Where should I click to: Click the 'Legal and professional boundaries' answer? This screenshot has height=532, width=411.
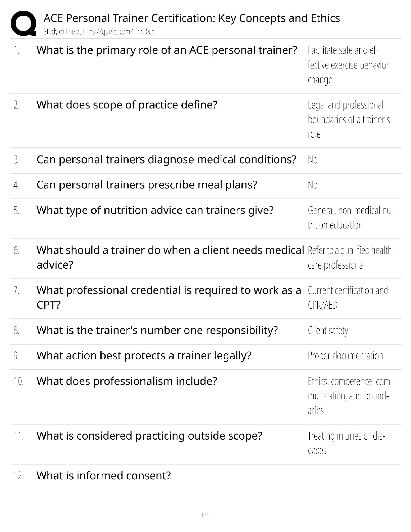pos(349,120)
